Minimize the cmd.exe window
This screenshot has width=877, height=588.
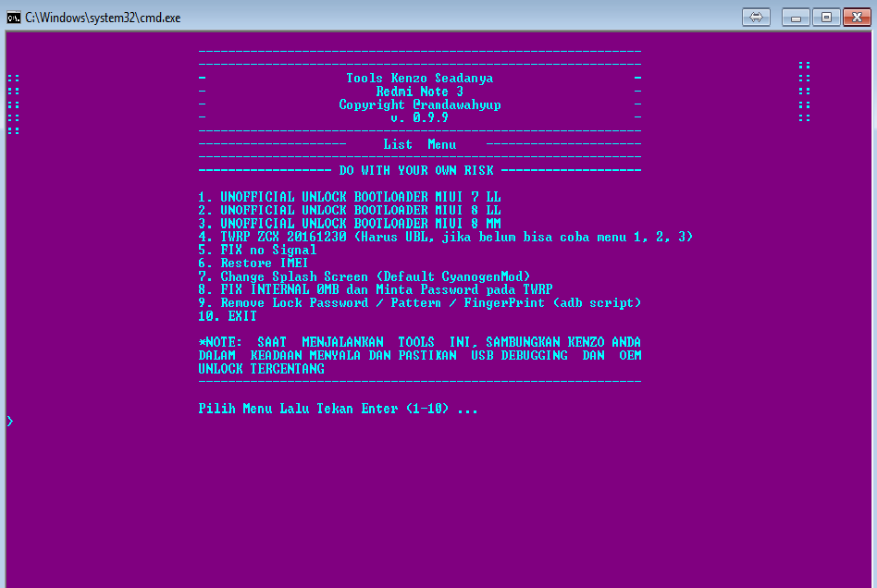pos(796,18)
